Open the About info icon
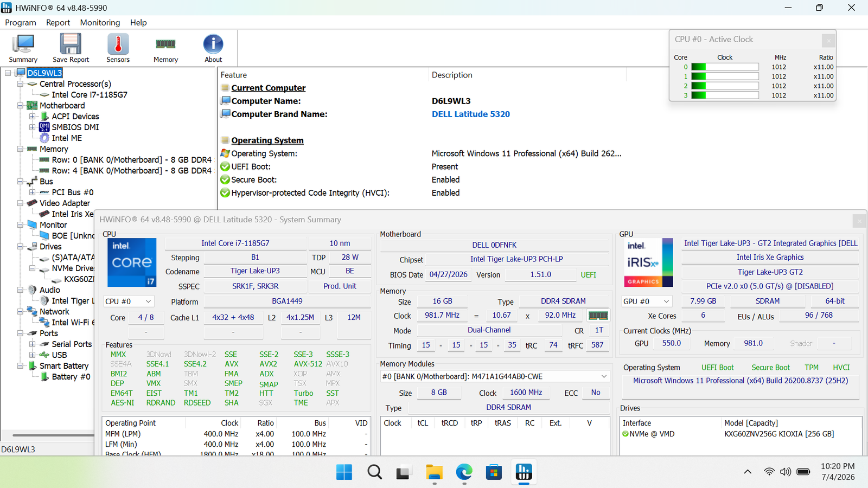 tap(213, 48)
